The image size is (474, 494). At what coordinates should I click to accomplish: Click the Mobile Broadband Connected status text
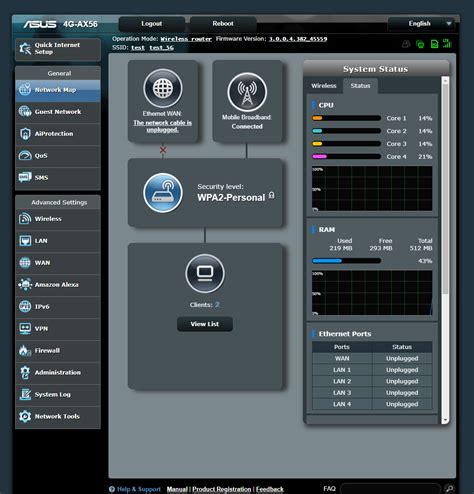coord(247,126)
